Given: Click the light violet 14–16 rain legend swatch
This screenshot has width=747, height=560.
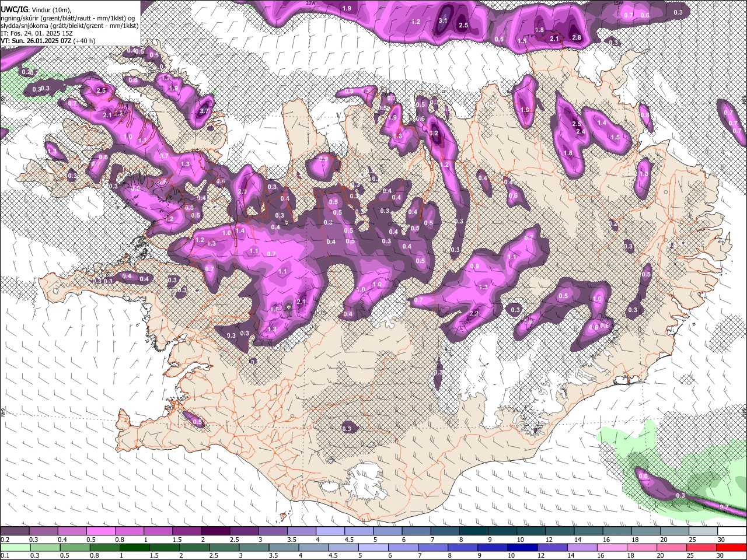Looking at the screenshot, I should (x=581, y=547).
